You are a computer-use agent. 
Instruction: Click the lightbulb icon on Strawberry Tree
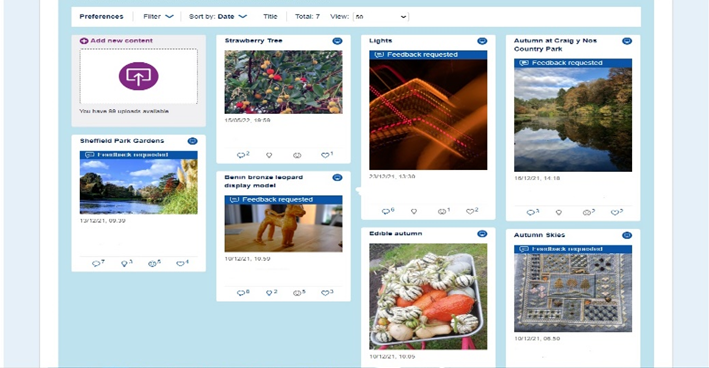pos(269,155)
